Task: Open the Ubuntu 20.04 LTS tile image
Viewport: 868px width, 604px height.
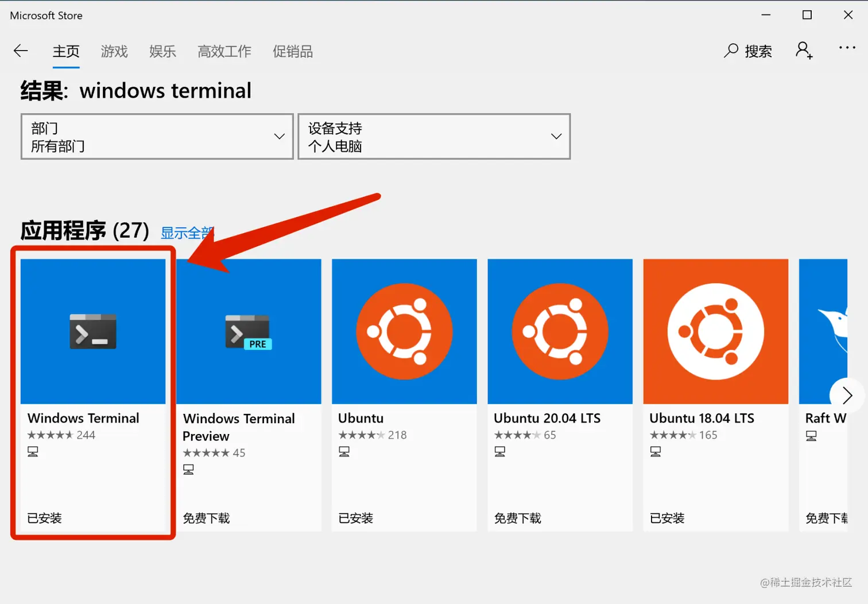Action: [x=560, y=331]
